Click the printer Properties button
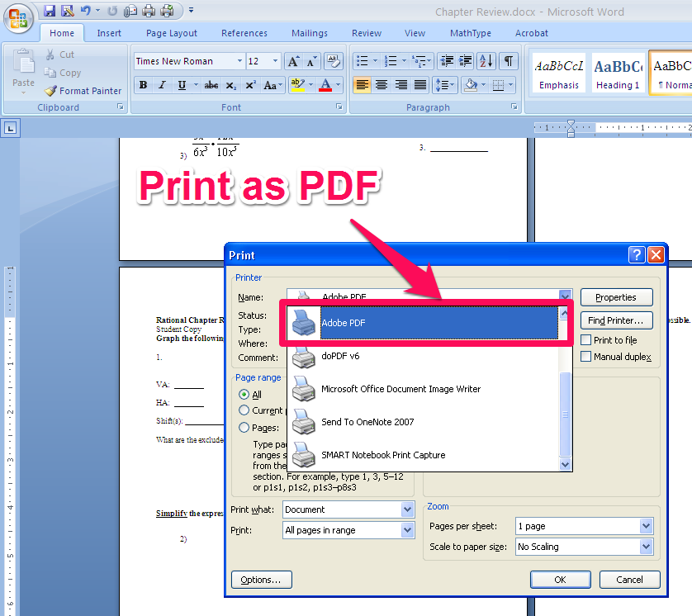The height and width of the screenshot is (616, 692). 616,297
